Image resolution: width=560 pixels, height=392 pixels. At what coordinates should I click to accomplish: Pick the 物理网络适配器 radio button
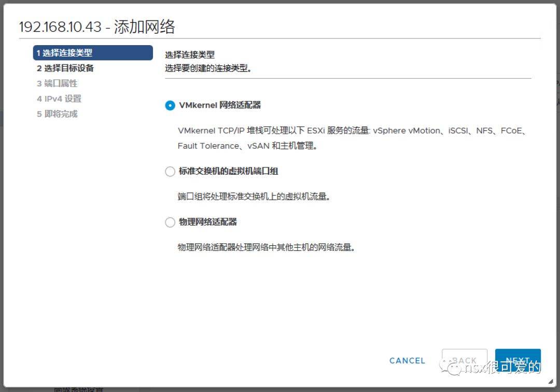pyautogui.click(x=170, y=222)
